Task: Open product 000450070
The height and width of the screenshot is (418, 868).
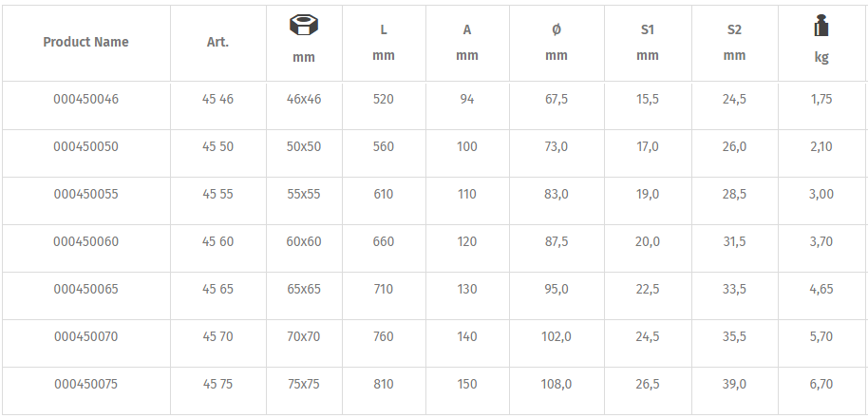Action: click(85, 336)
